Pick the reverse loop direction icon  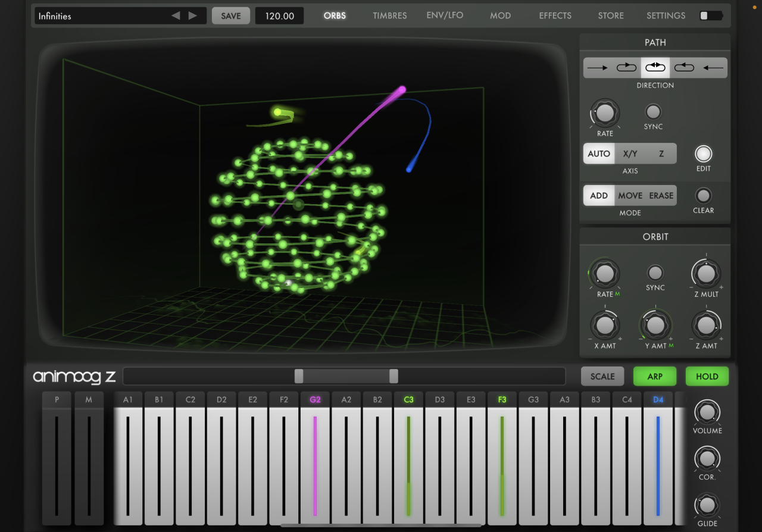click(684, 68)
